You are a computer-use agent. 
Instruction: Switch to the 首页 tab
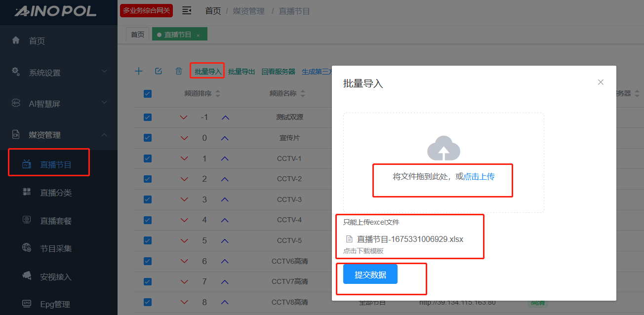click(137, 35)
